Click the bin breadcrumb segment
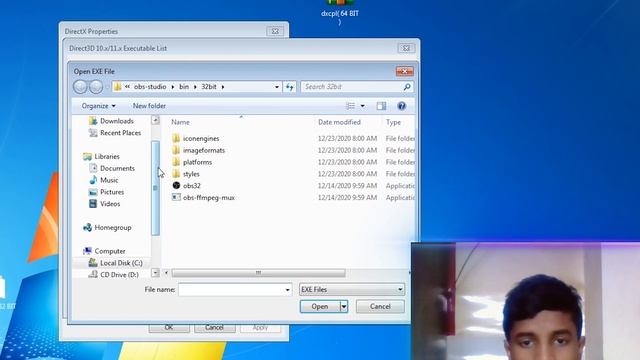Viewport: 640px width, 360px height. pos(184,87)
